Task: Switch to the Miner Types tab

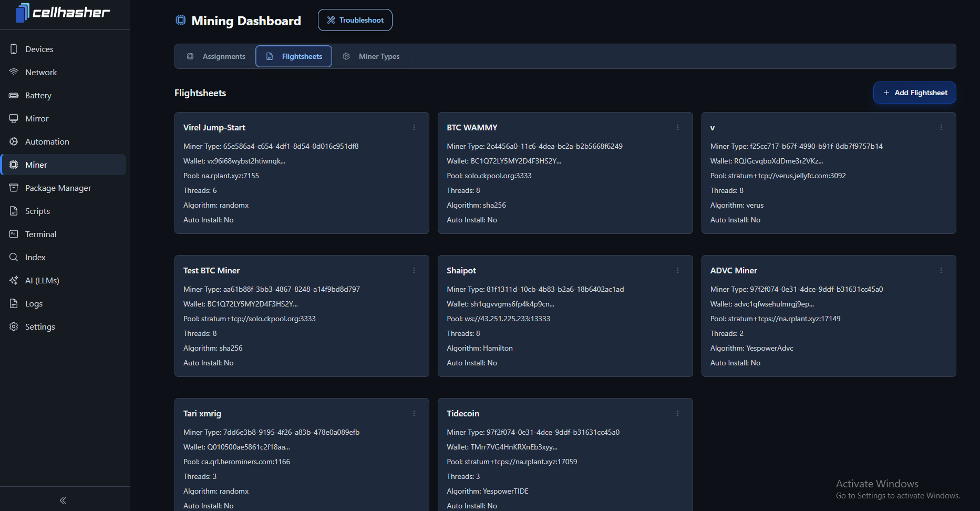Action: pyautogui.click(x=371, y=56)
